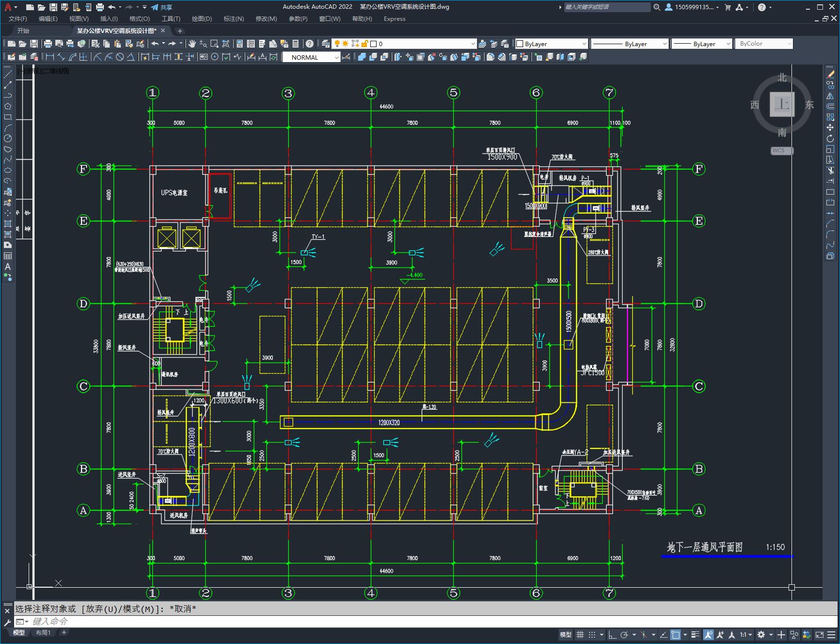The image size is (840, 644).
Task: Click the add layout plus button
Action: [x=64, y=632]
